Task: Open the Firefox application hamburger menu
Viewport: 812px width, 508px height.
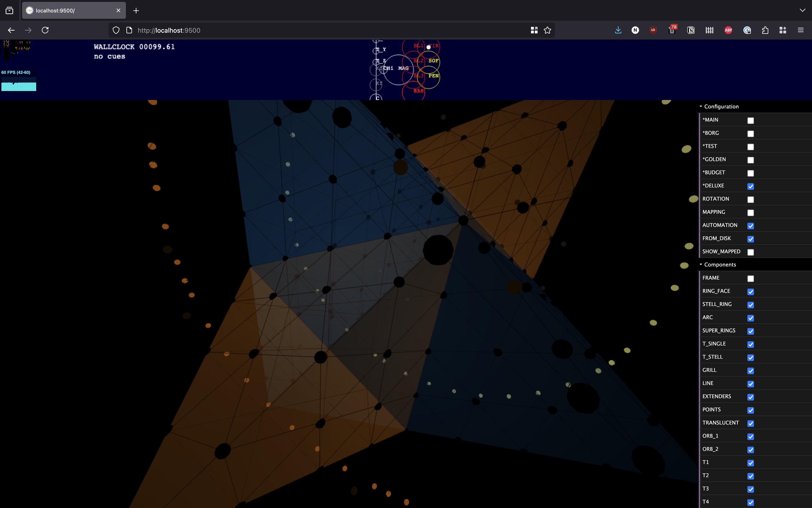Action: click(800, 30)
